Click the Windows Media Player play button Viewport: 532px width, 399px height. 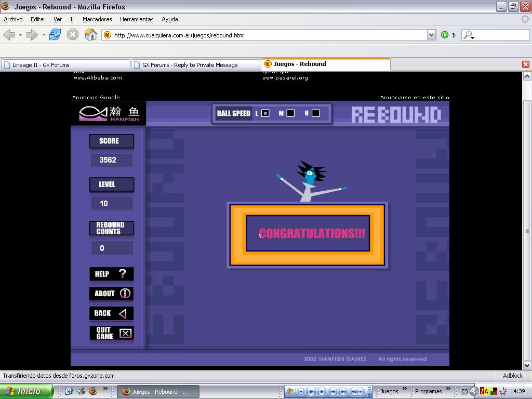[x=311, y=391]
